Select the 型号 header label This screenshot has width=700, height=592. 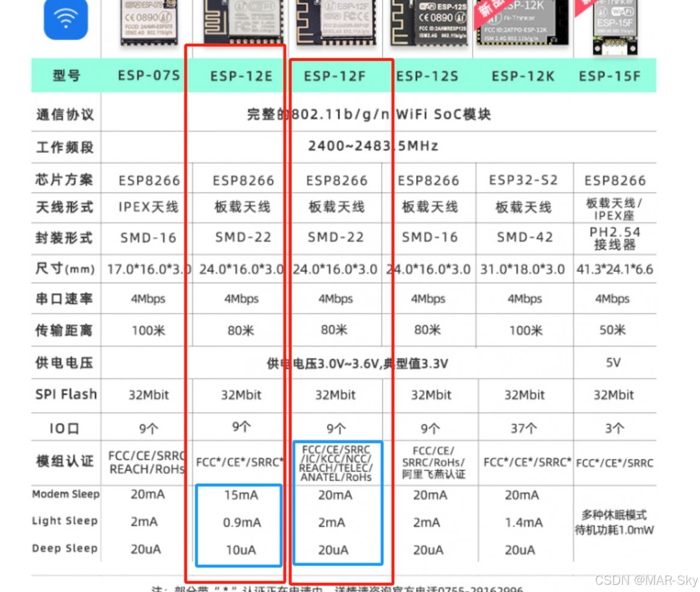pyautogui.click(x=66, y=76)
